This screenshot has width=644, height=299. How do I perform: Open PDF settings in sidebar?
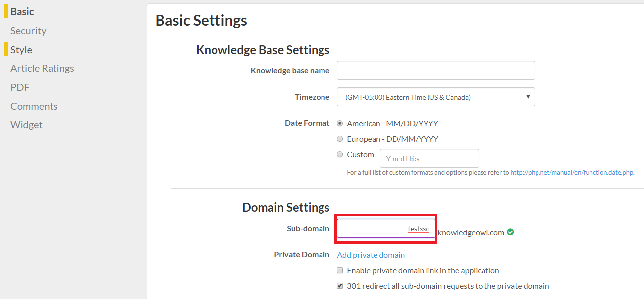pos(20,87)
